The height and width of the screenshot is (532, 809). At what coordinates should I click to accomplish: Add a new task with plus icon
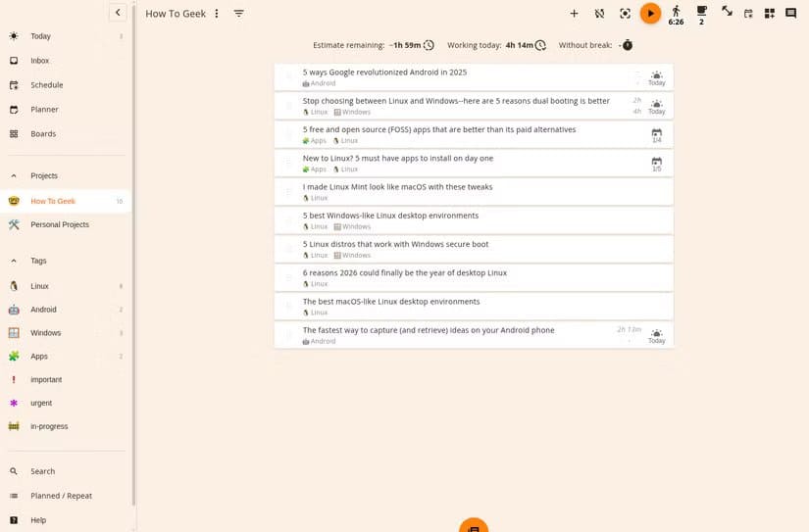pos(574,14)
